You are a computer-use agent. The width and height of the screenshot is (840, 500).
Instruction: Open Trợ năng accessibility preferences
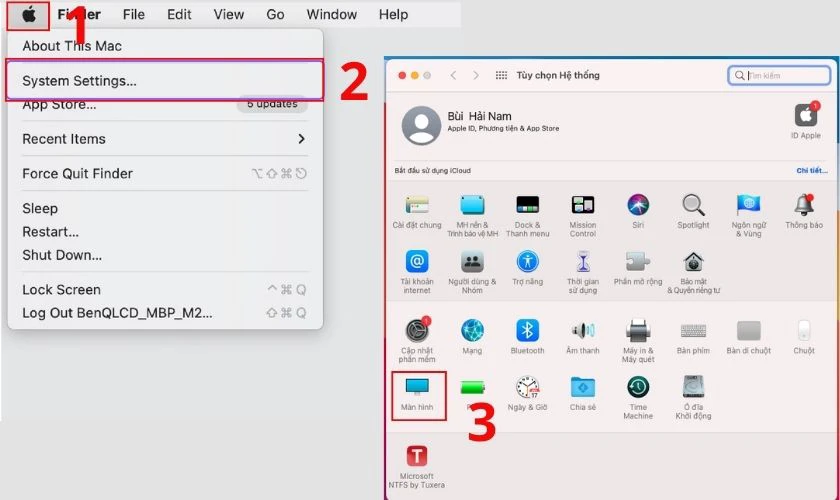(x=527, y=262)
